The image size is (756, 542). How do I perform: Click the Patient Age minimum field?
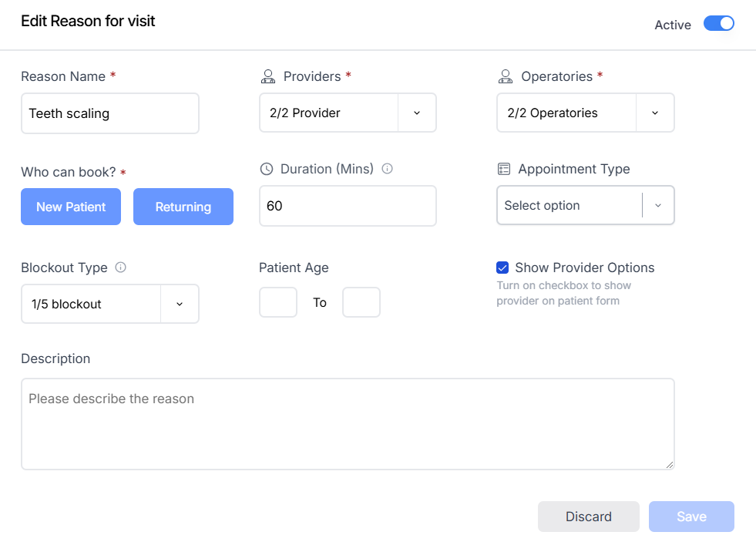click(278, 302)
